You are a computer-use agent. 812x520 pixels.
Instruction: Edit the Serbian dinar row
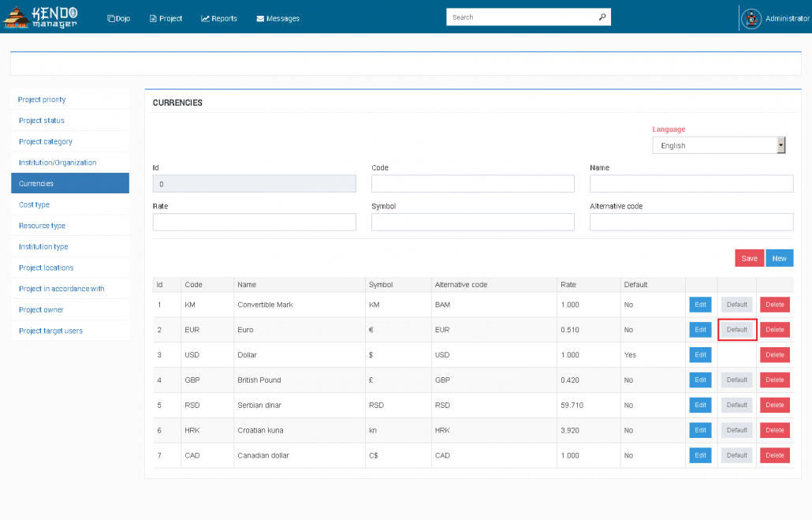(x=700, y=405)
